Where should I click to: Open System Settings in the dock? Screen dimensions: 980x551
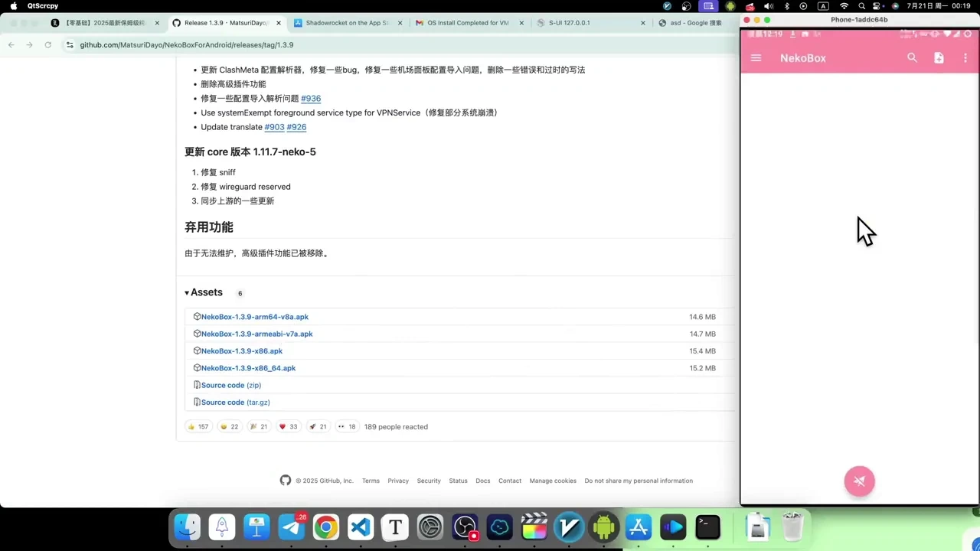[x=430, y=527]
